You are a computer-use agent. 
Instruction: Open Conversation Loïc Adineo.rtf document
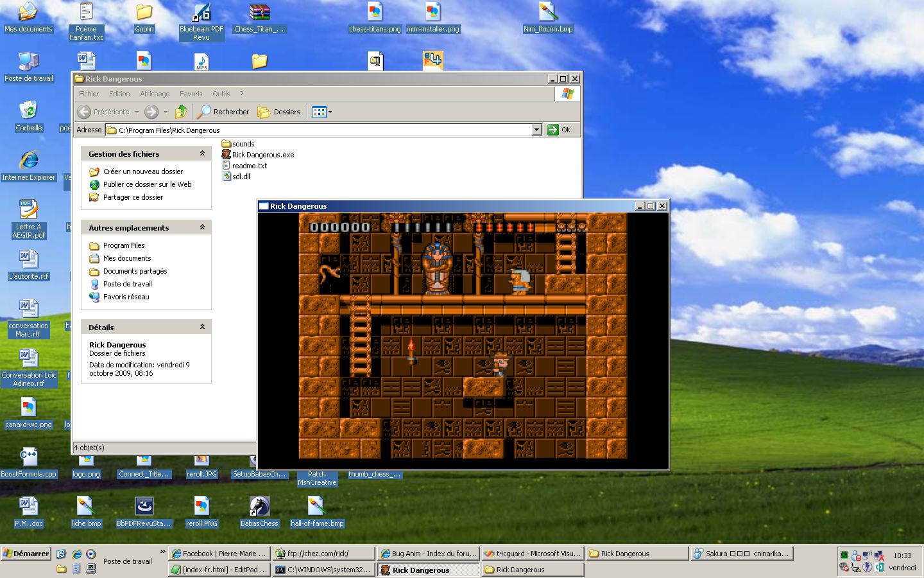[28, 368]
